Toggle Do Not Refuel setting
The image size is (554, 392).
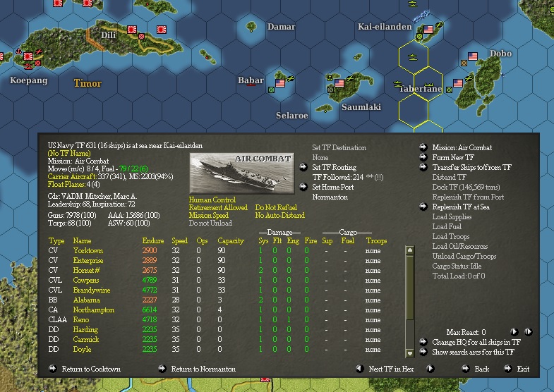276,207
